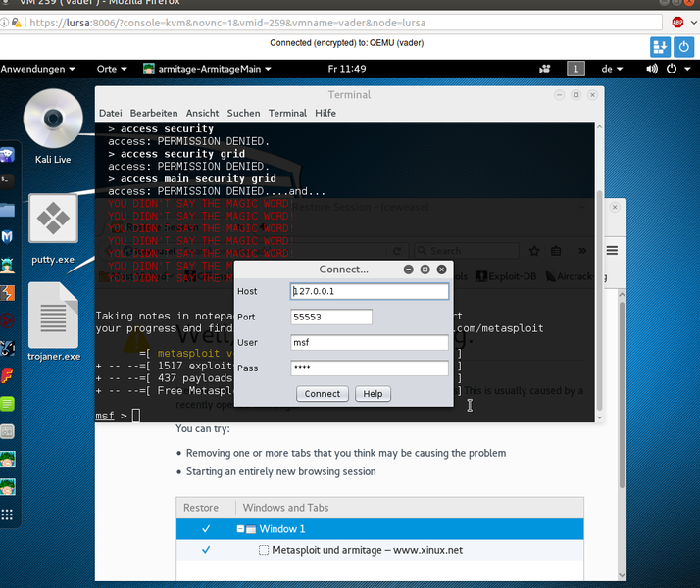Click the Host input field
This screenshot has height=588, width=700.
[370, 291]
